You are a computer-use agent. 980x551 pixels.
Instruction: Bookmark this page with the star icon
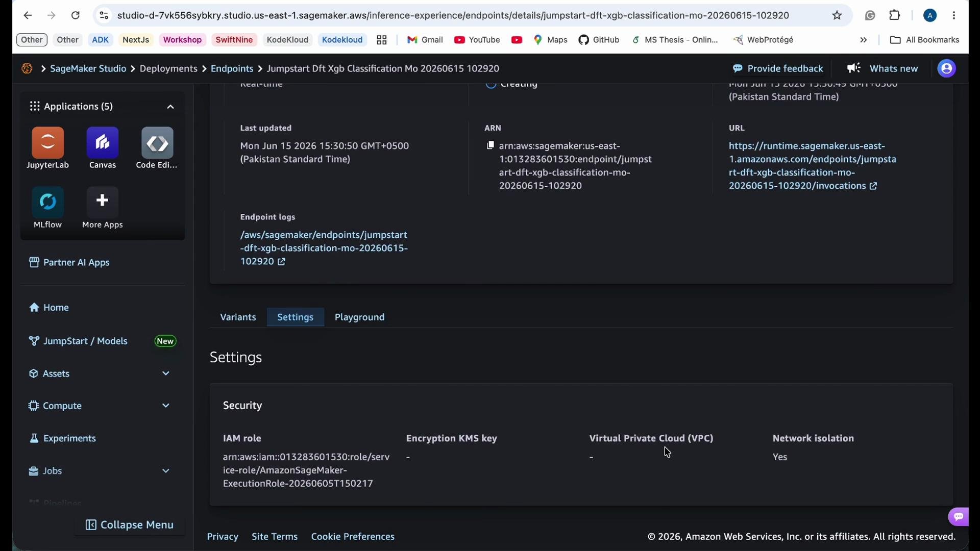click(x=837, y=16)
